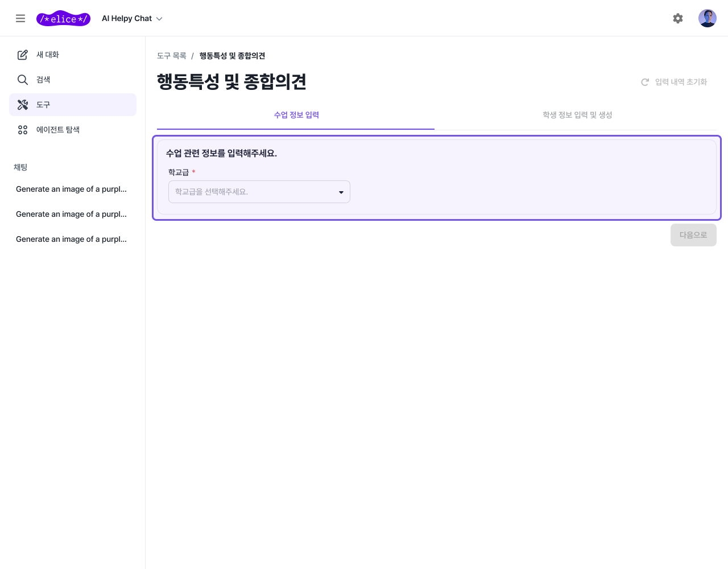Click the search magnifier icon
This screenshot has height=569, width=728.
(23, 80)
